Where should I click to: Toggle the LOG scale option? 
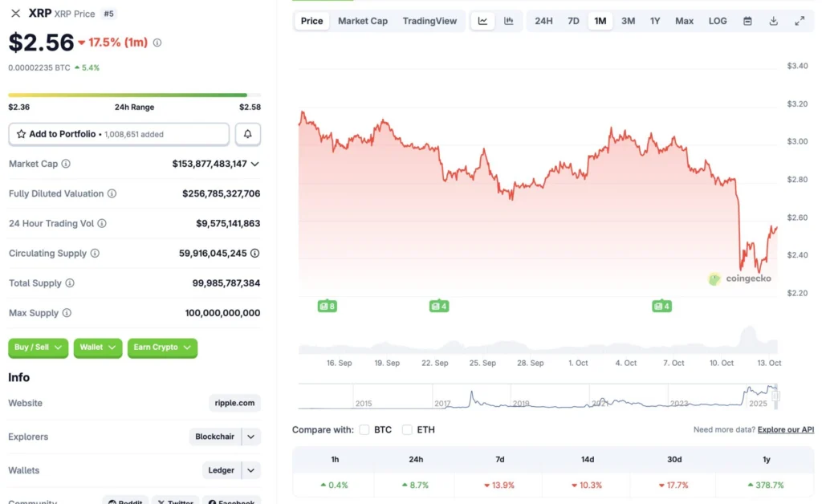[x=718, y=21]
